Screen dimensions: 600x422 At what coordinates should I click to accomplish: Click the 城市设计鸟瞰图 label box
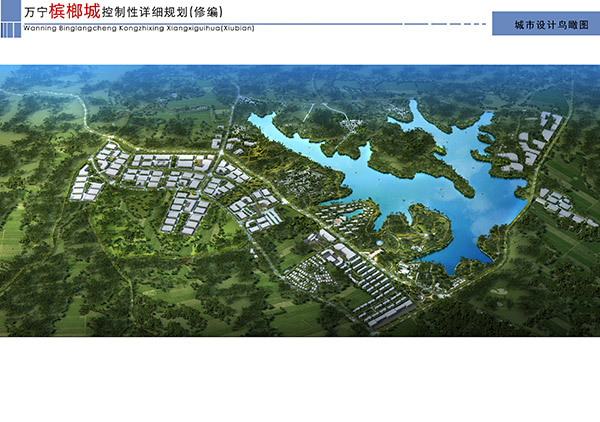[x=543, y=22]
